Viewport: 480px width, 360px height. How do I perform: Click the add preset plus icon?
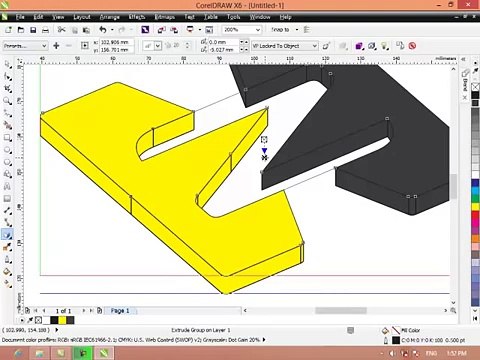[x=56, y=46]
